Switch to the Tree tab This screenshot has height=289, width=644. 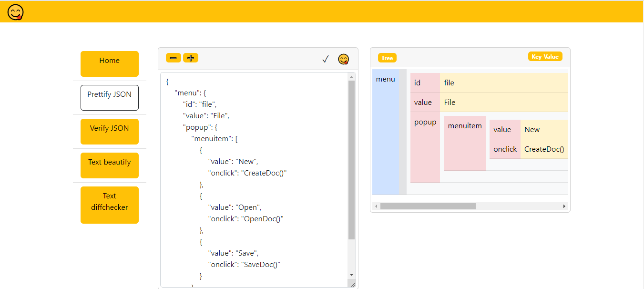point(387,58)
